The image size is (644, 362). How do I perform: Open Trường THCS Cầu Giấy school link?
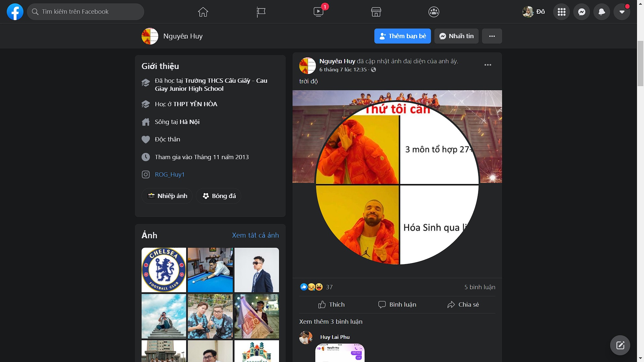pyautogui.click(x=211, y=84)
